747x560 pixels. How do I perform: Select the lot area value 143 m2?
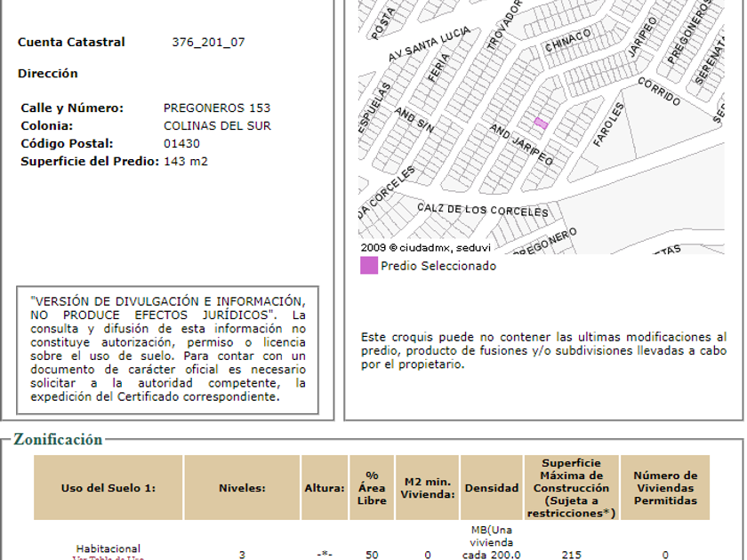coord(185,162)
